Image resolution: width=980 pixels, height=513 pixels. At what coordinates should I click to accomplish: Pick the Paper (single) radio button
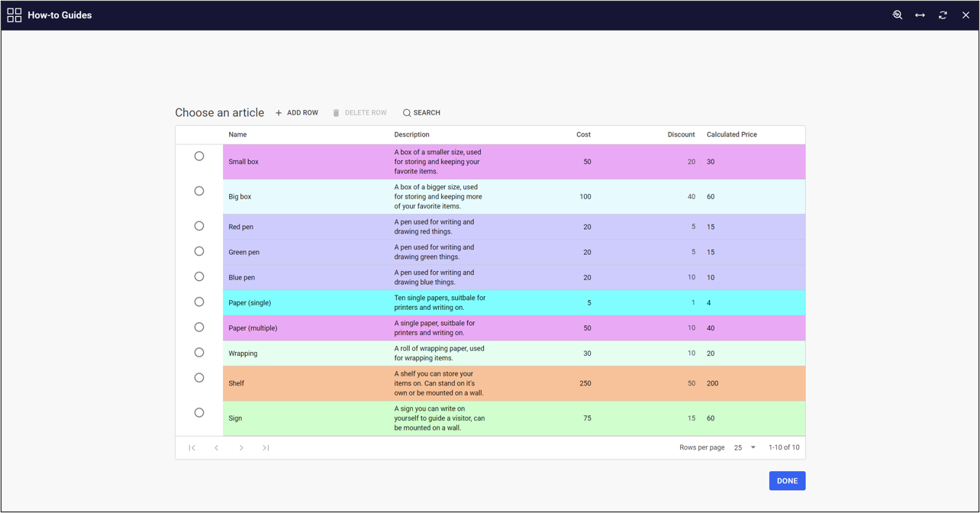pos(199,302)
